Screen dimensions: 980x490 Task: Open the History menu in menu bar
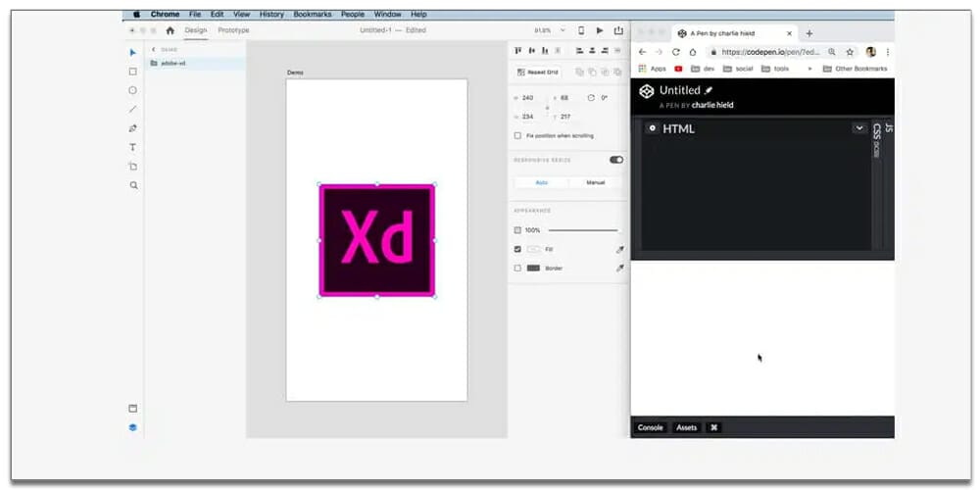(271, 14)
